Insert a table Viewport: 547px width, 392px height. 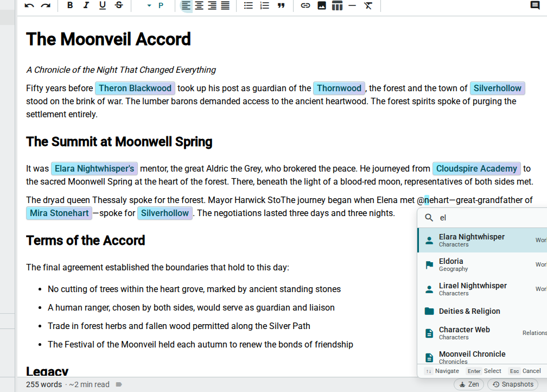pyautogui.click(x=337, y=5)
